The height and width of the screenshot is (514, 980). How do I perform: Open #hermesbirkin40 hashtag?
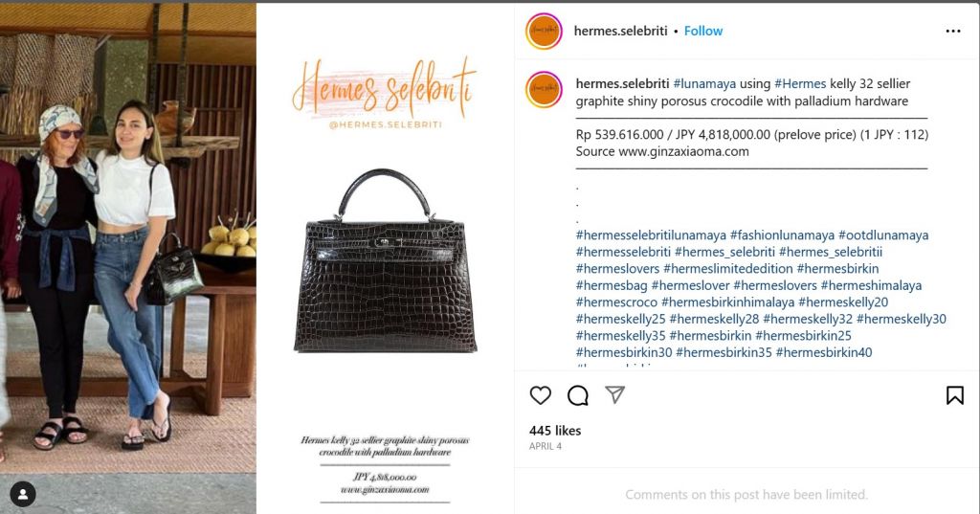[x=824, y=352]
